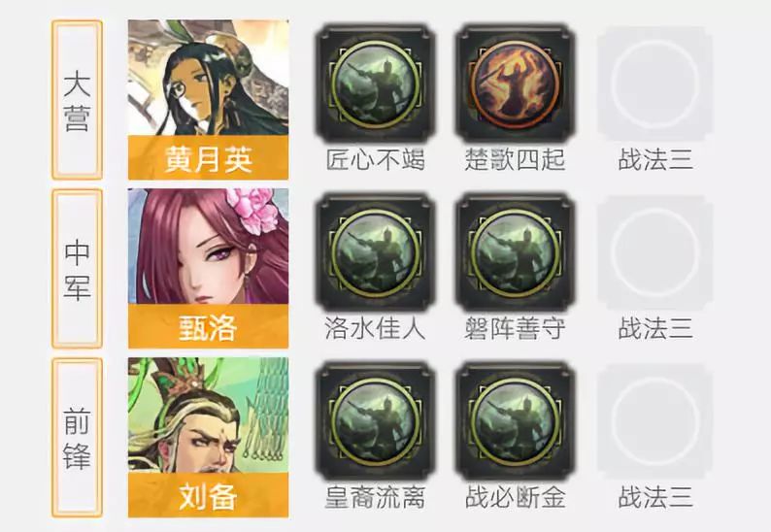This screenshot has width=771, height=532.
Task: Open the 楚歌四起 fire skill icon
Action: click(516, 84)
